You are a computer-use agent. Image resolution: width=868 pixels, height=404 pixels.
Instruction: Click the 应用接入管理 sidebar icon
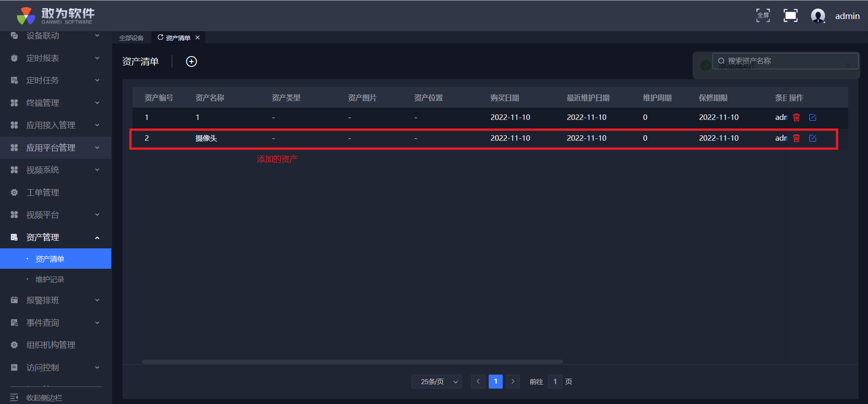pos(14,125)
